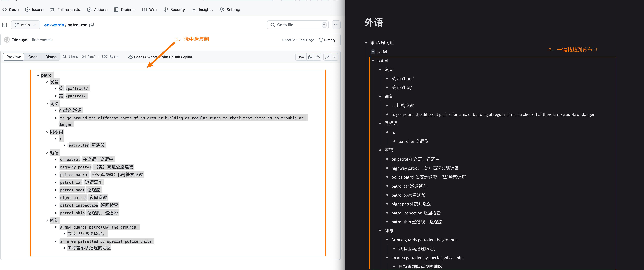Select the 同根词 node in 幕布 outline
Image resolution: width=644 pixels, height=270 pixels.
(391, 123)
